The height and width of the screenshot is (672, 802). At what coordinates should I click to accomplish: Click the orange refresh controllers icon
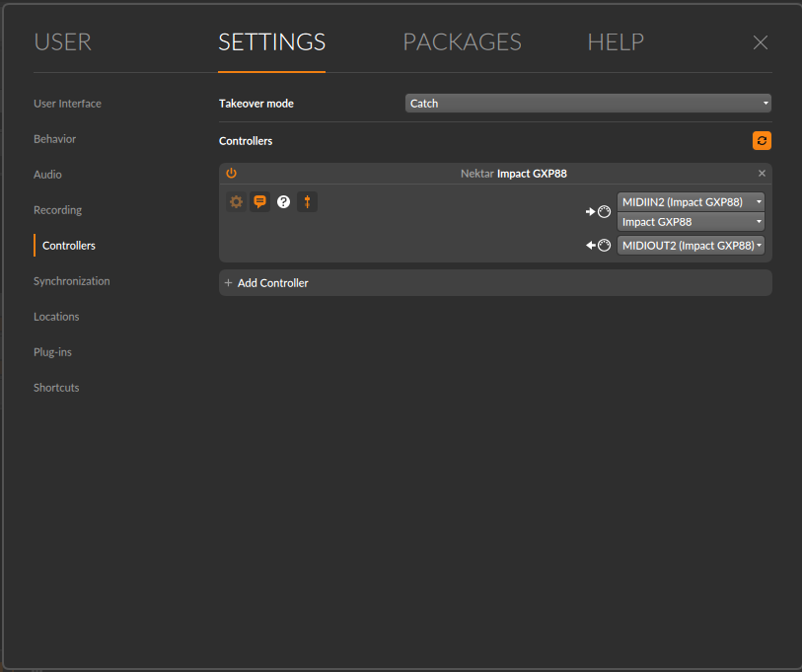[x=762, y=141]
